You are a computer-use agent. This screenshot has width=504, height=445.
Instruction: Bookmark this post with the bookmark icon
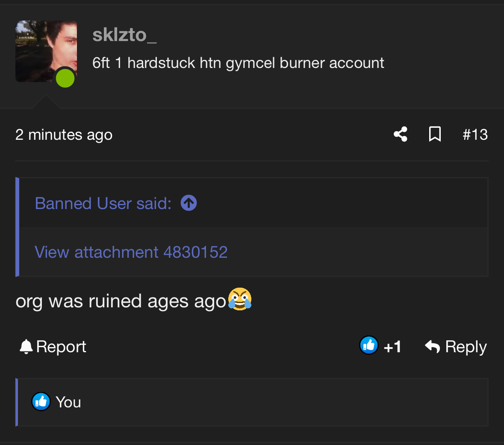pyautogui.click(x=435, y=134)
